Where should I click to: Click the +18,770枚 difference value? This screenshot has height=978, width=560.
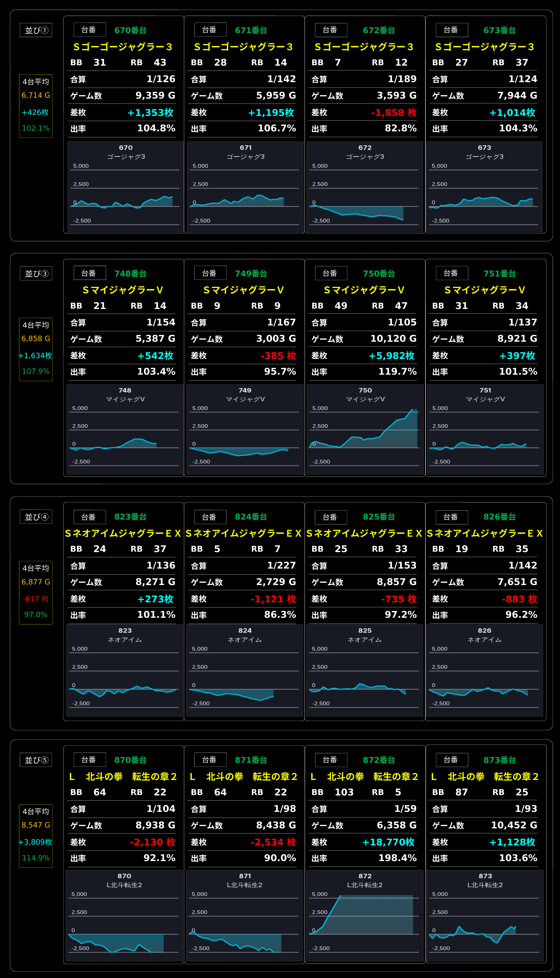tap(388, 842)
